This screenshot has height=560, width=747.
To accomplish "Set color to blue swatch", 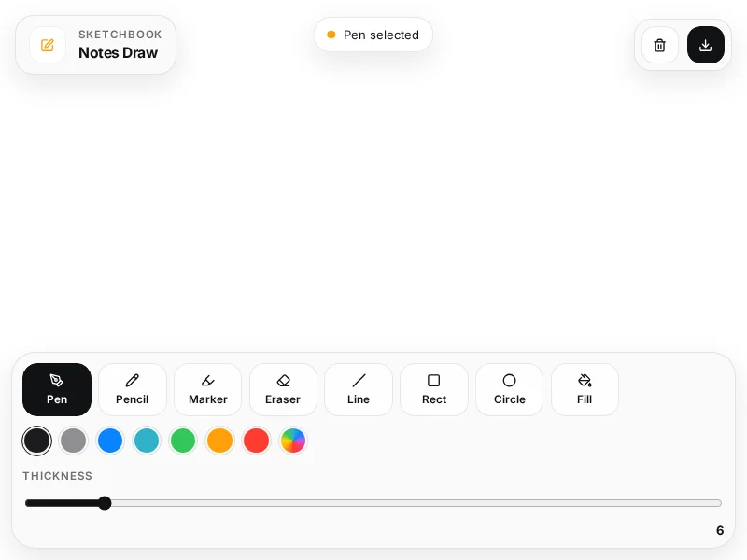I will tap(110, 441).
